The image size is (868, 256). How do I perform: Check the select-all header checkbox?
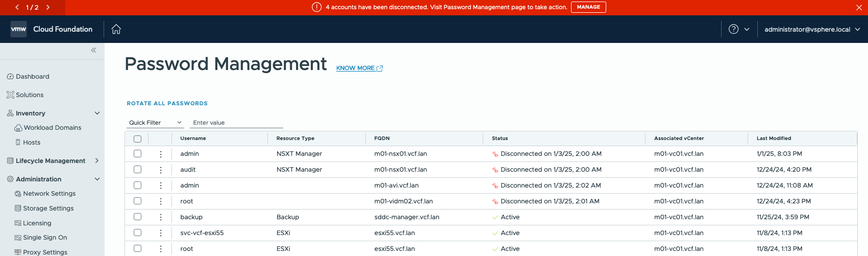[137, 138]
